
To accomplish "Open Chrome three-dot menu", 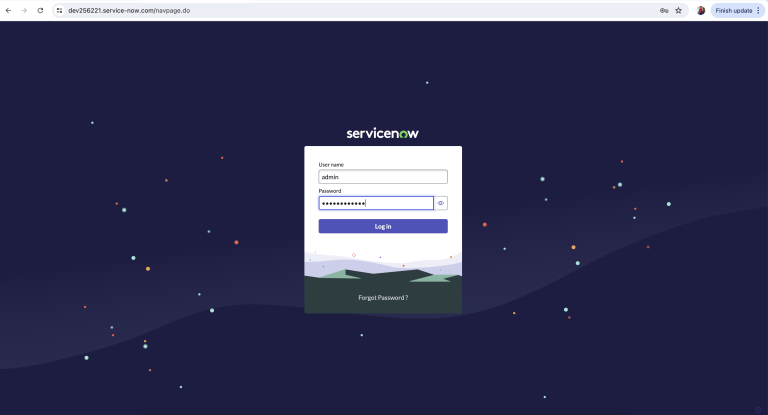I will [x=760, y=10].
